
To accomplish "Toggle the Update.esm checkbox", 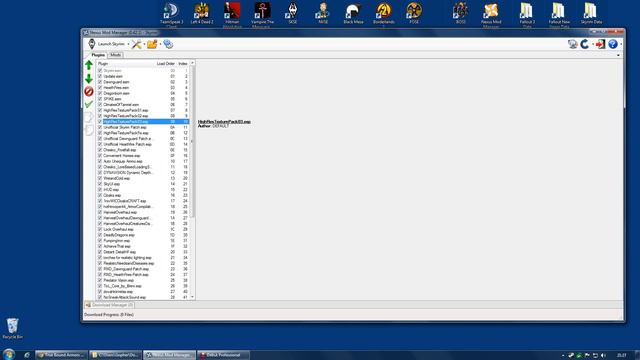I will pyautogui.click(x=100, y=76).
